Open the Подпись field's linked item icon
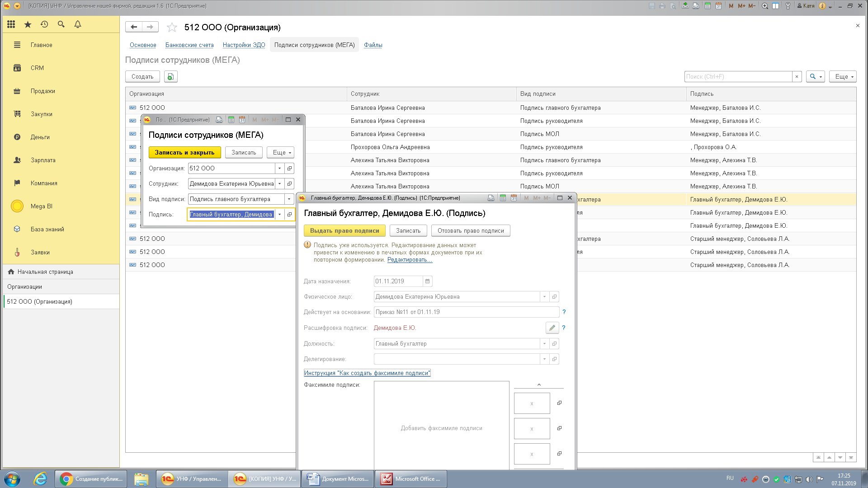The height and width of the screenshot is (488, 868). coord(289,214)
